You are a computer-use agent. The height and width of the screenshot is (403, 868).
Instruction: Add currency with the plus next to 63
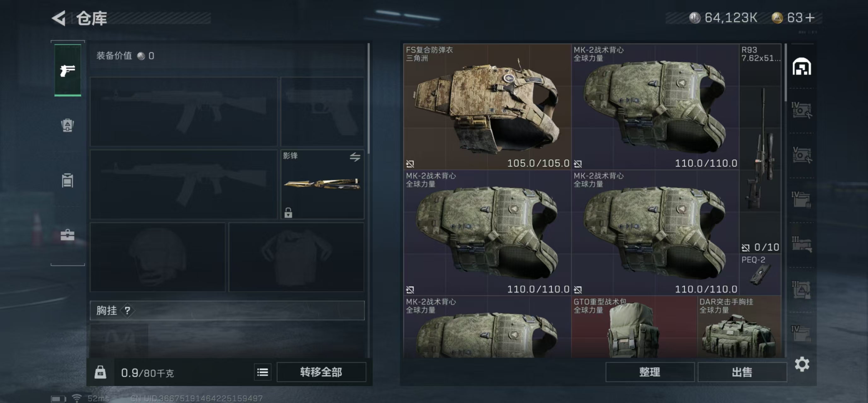point(810,18)
